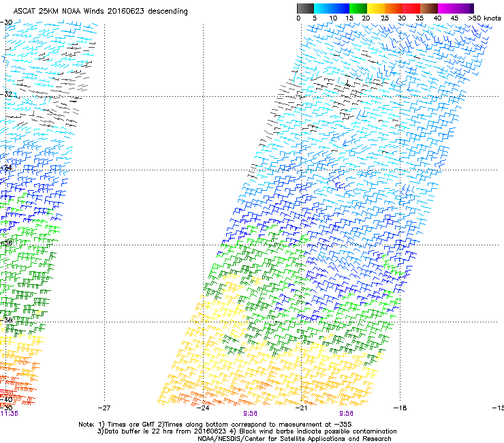Screen dimensions: 504x443
Task: Click the '9:56' time between -24 and -21
Action: pyautogui.click(x=250, y=414)
